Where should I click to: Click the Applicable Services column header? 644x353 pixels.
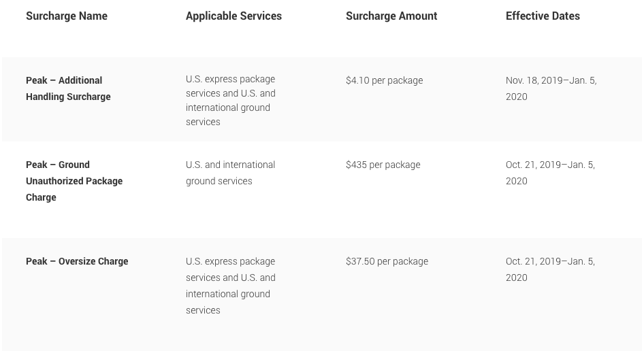click(x=234, y=16)
